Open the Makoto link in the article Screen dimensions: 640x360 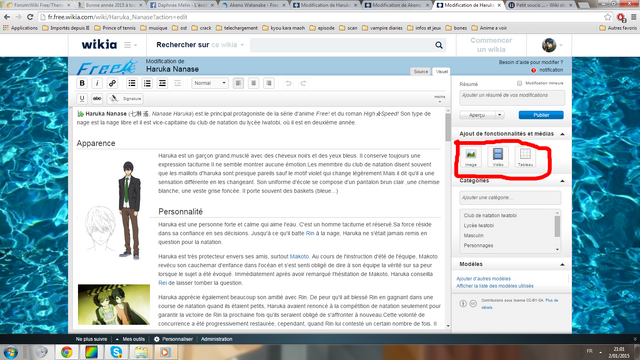[299, 257]
